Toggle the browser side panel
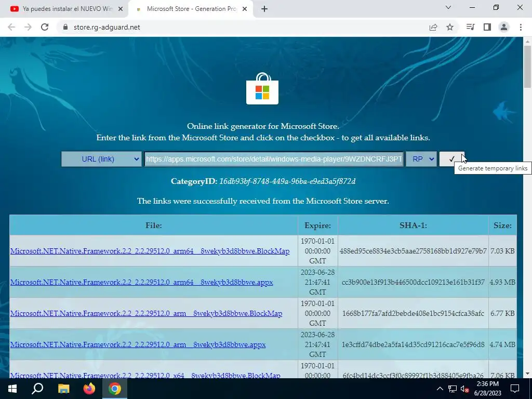 click(x=487, y=27)
